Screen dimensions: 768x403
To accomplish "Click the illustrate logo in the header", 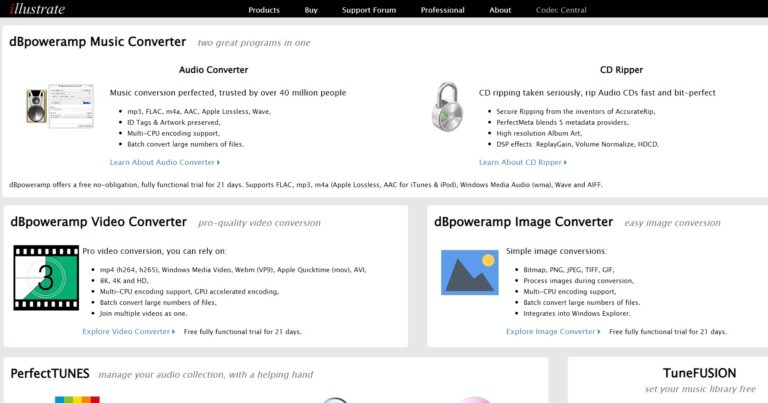I will coord(37,10).
